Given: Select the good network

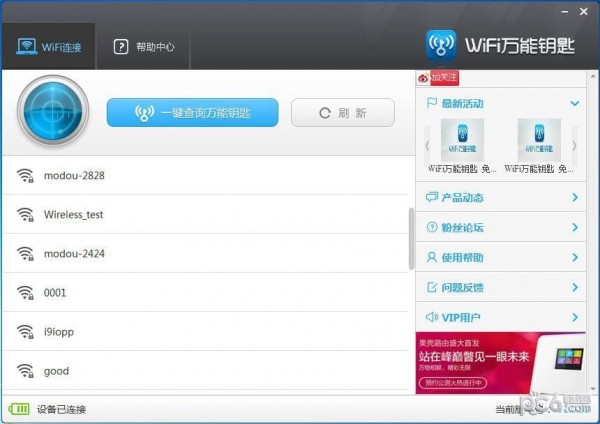Looking at the screenshot, I should coord(206,371).
